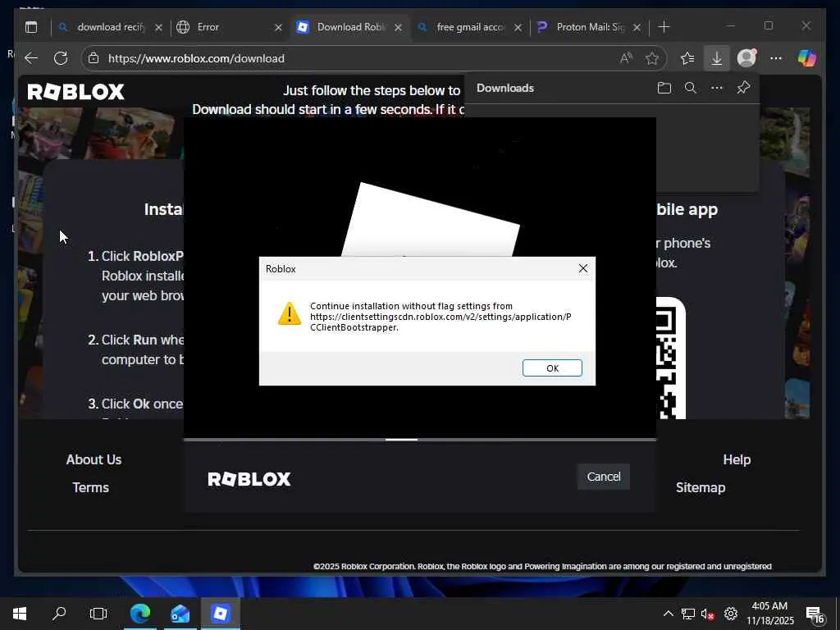840x630 pixels.
Task: Open Edge Settings and more menu
Action: [776, 58]
